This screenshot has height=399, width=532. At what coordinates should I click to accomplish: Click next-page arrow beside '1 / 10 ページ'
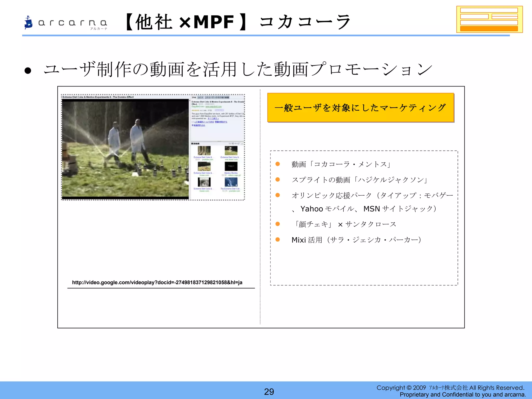coord(242,144)
